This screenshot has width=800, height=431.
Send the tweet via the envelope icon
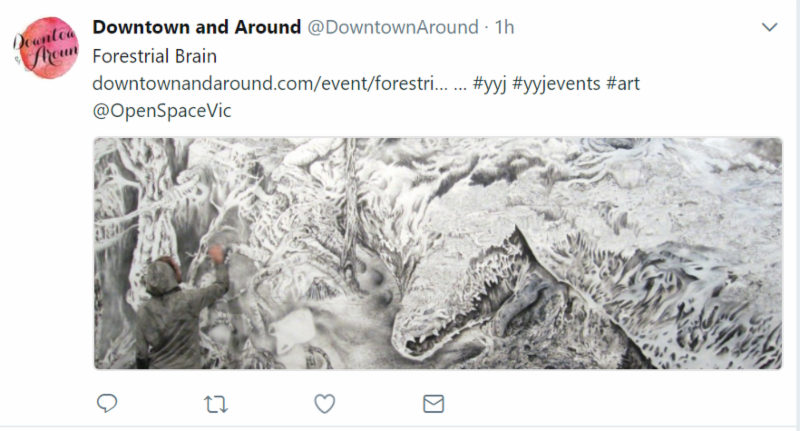(x=433, y=404)
